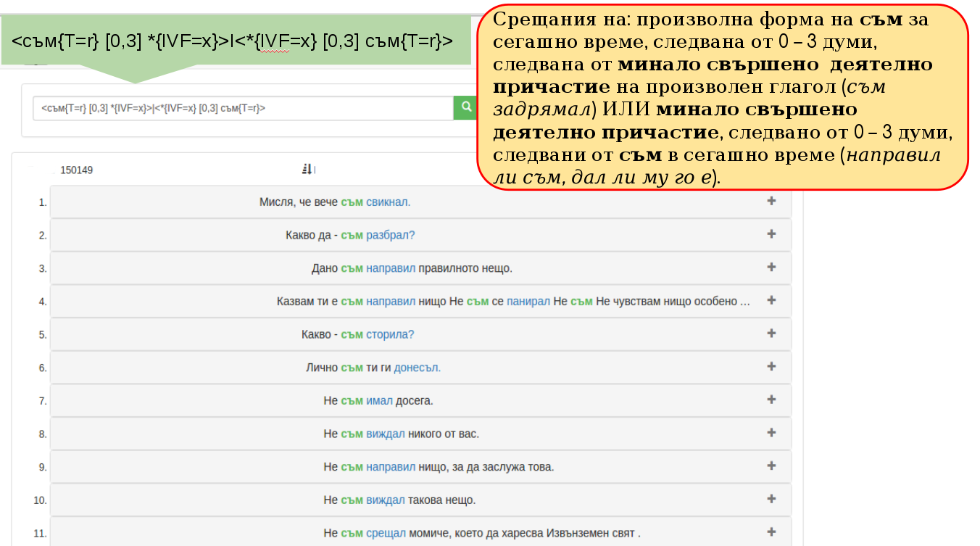The width and height of the screenshot is (980, 546).
Task: Click the blue word 'свикнал.' in result 1
Action: [388, 202]
